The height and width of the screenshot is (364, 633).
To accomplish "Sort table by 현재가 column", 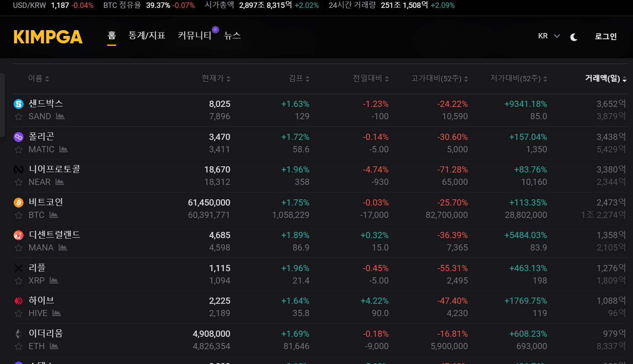I will (x=216, y=78).
